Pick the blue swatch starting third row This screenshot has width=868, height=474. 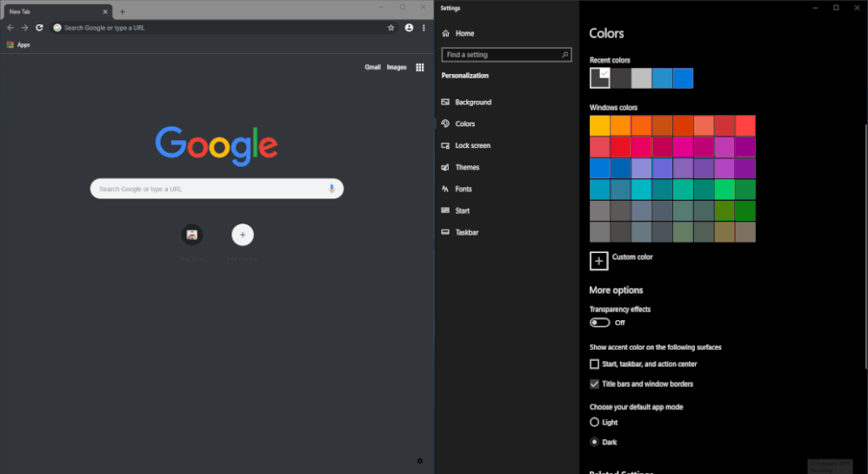599,169
